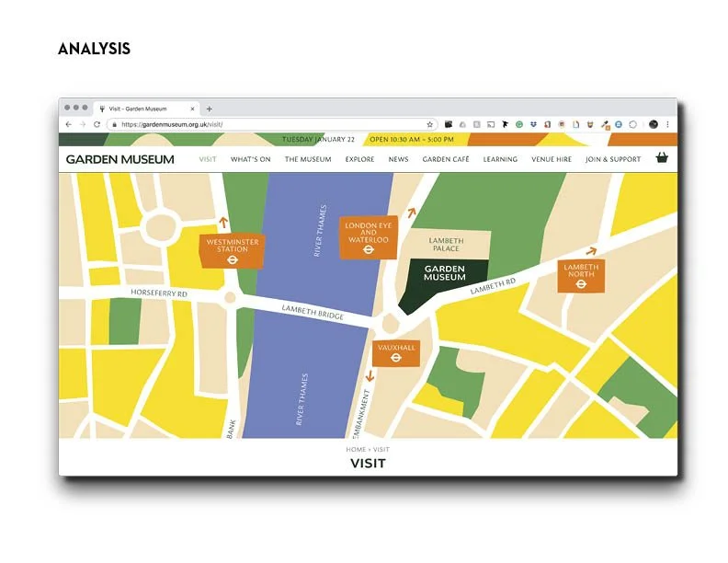728x563 pixels.
Task: Click the Lambeth Palace label on map
Action: (446, 245)
